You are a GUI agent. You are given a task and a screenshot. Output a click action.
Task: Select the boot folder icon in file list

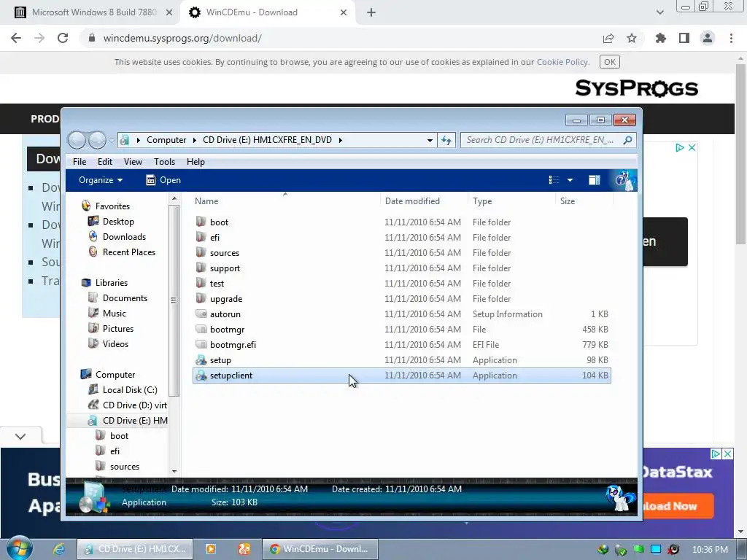pos(201,222)
